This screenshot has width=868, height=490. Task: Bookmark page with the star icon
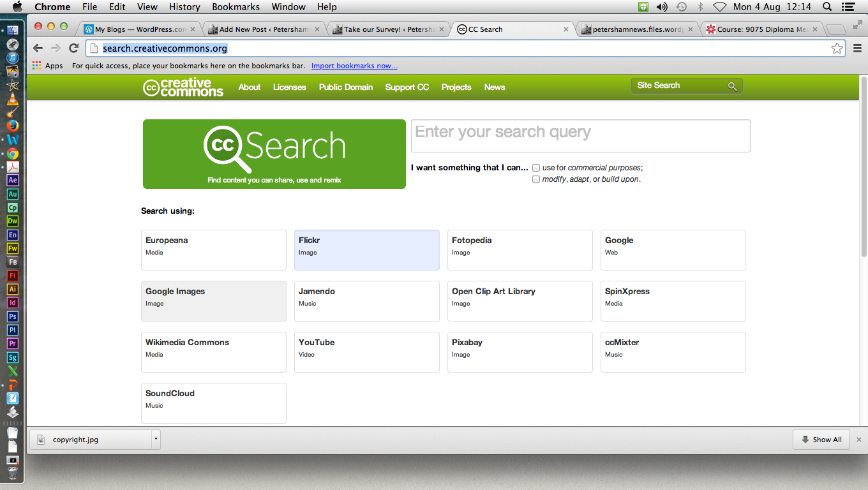point(837,48)
